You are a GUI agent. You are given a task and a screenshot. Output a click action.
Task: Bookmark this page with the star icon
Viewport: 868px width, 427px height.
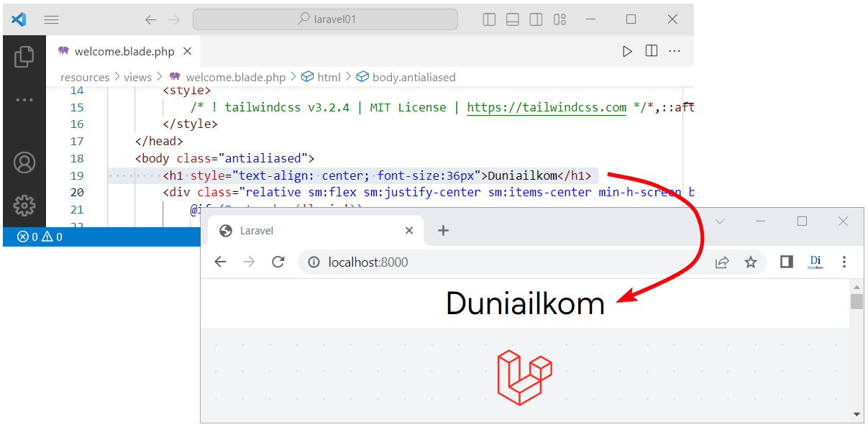point(751,262)
